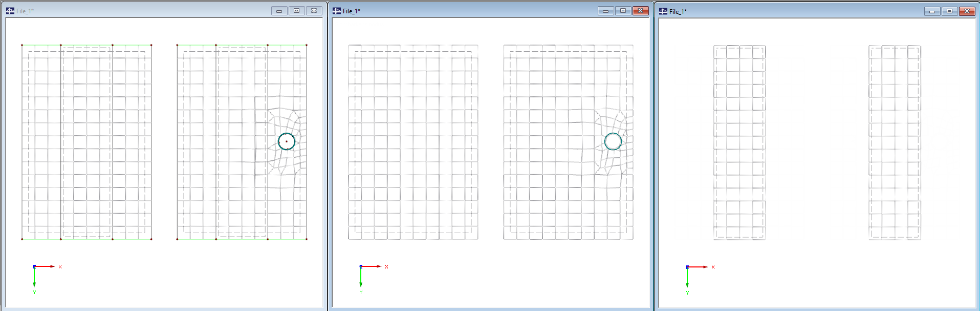Screen dimensions: 980x311
Task: Minimize the left inactive File_1 window
Action: coord(279,11)
